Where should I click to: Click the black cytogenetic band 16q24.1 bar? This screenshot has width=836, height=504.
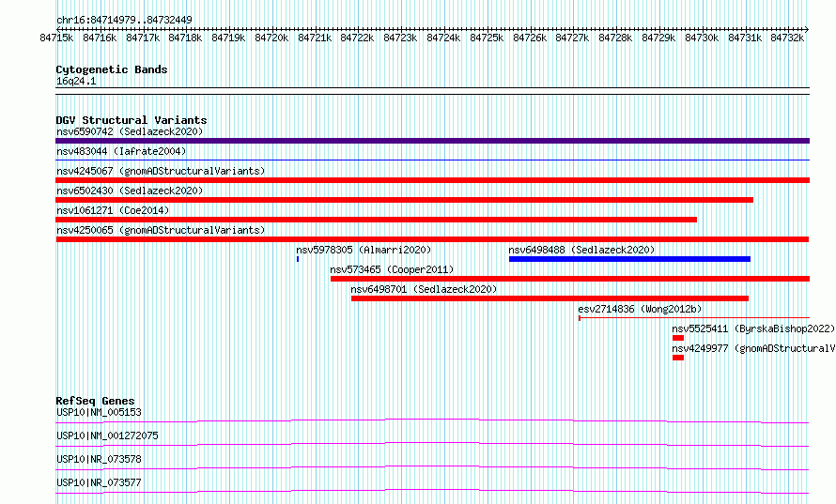[432, 91]
